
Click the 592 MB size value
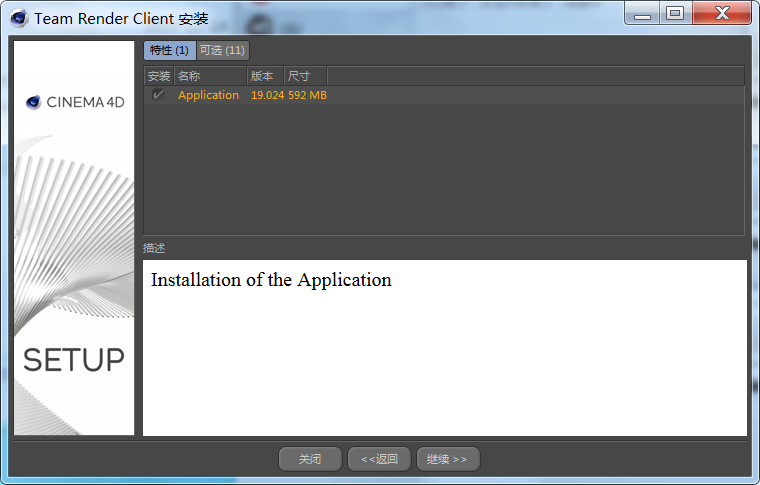click(307, 95)
